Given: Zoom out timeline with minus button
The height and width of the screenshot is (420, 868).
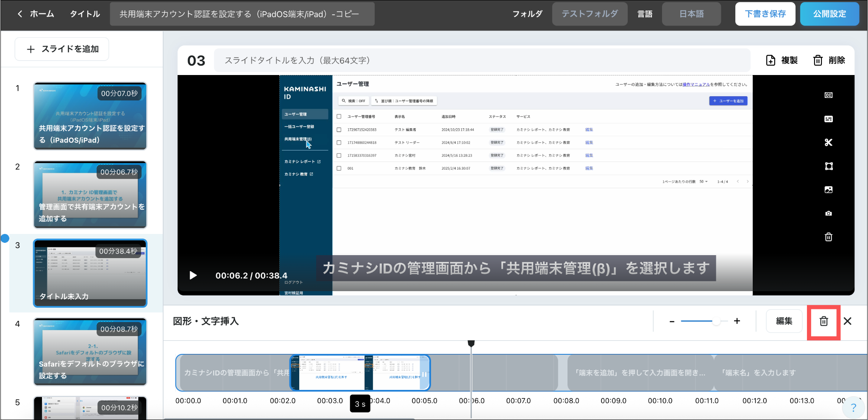Looking at the screenshot, I should 672,321.
